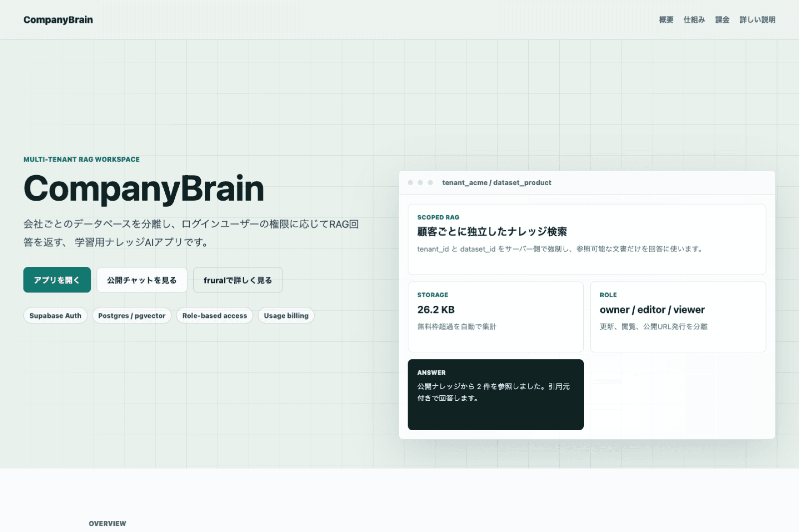This screenshot has width=799, height=532.
Task: Open the 詳しい説明 nav link
Action: tap(757, 20)
